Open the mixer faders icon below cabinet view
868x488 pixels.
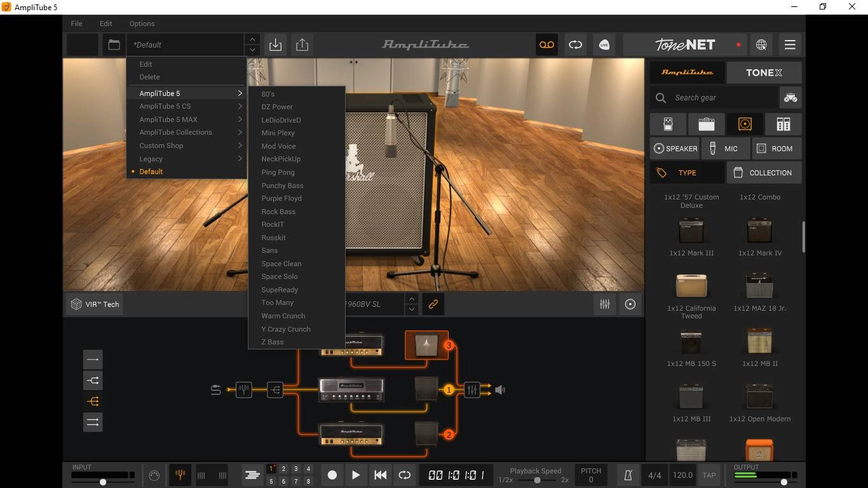pyautogui.click(x=605, y=304)
